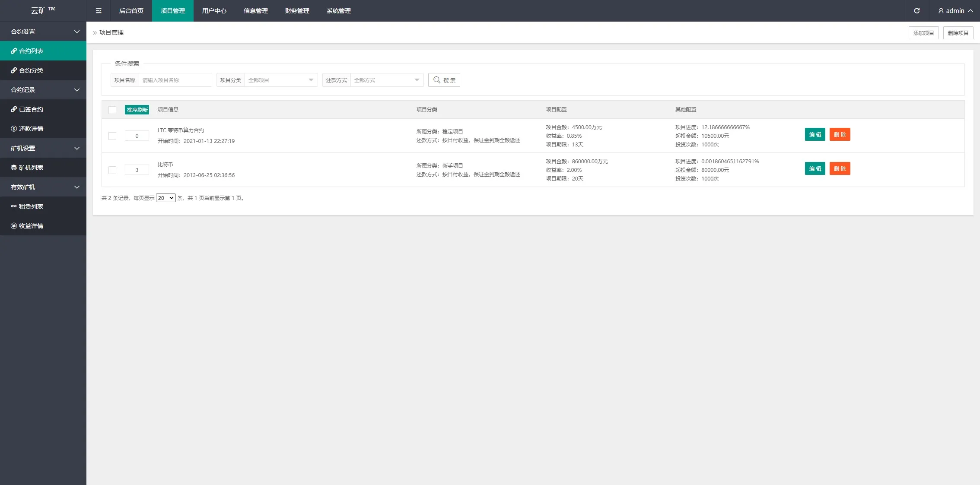
Task: Switch to 财务管理 top menu
Action: pyautogui.click(x=297, y=11)
